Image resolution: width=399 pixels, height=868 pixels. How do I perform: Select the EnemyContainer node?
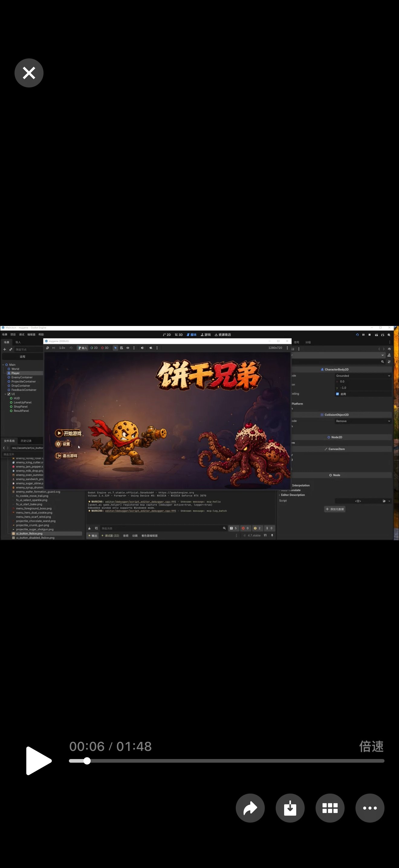pyautogui.click(x=22, y=377)
